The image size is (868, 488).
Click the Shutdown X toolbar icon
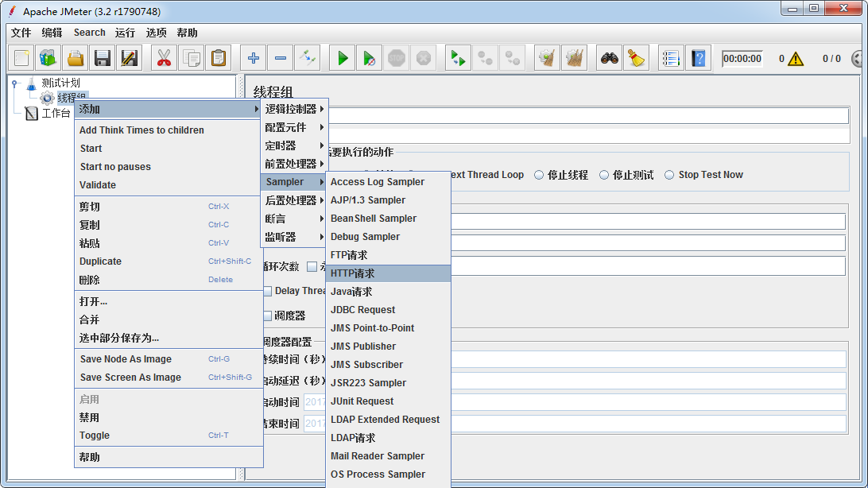coord(424,58)
